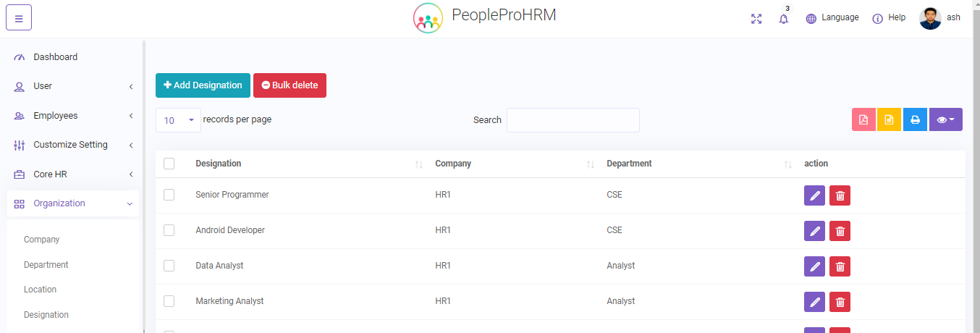The image size is (980, 333).
Task: Check the Senior Programmer row checkbox
Action: (x=169, y=195)
